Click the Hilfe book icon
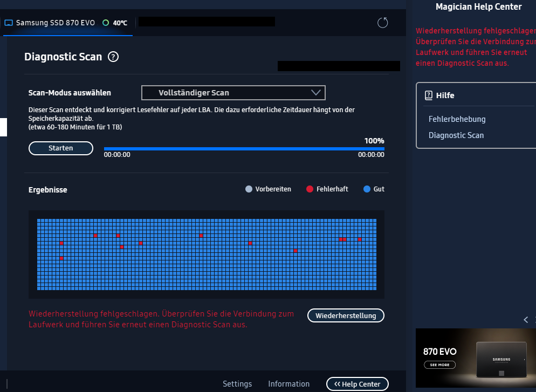The width and height of the screenshot is (536, 392). click(x=429, y=95)
